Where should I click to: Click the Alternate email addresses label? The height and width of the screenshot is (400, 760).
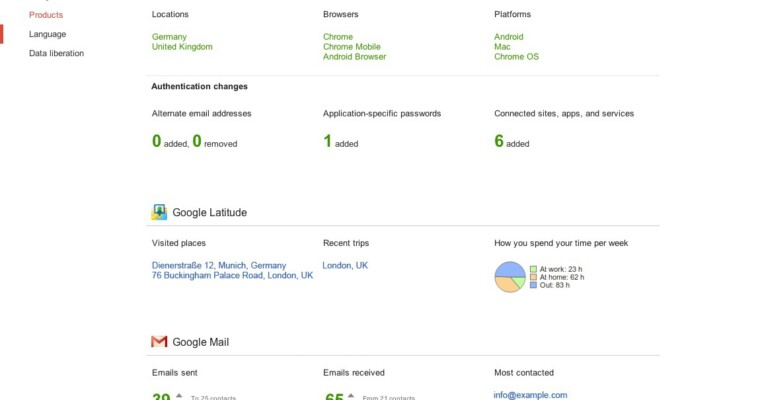(202, 113)
